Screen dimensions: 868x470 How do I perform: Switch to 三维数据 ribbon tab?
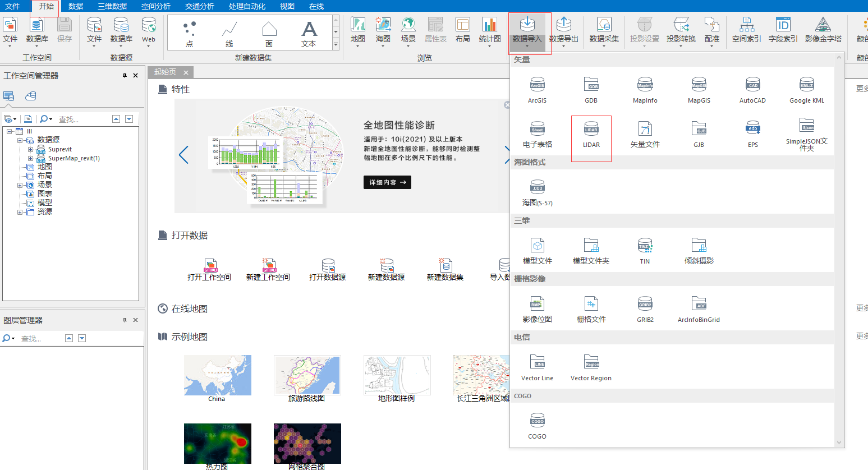click(x=112, y=6)
